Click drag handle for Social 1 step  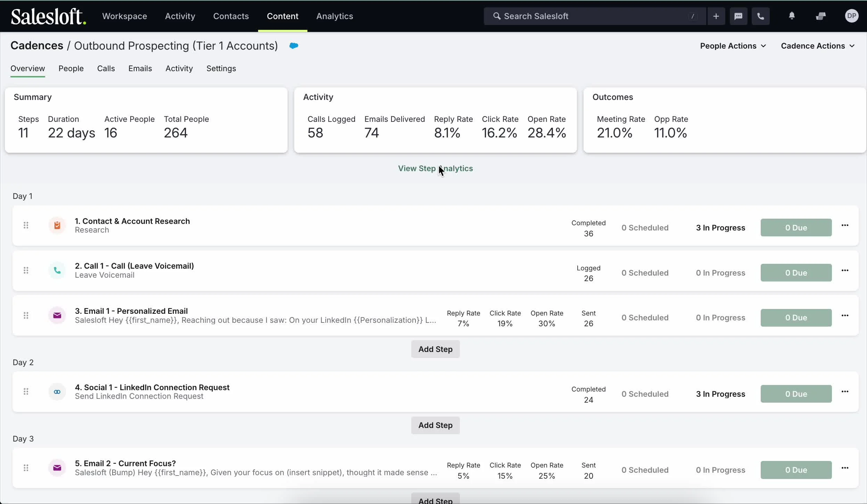[x=26, y=392]
